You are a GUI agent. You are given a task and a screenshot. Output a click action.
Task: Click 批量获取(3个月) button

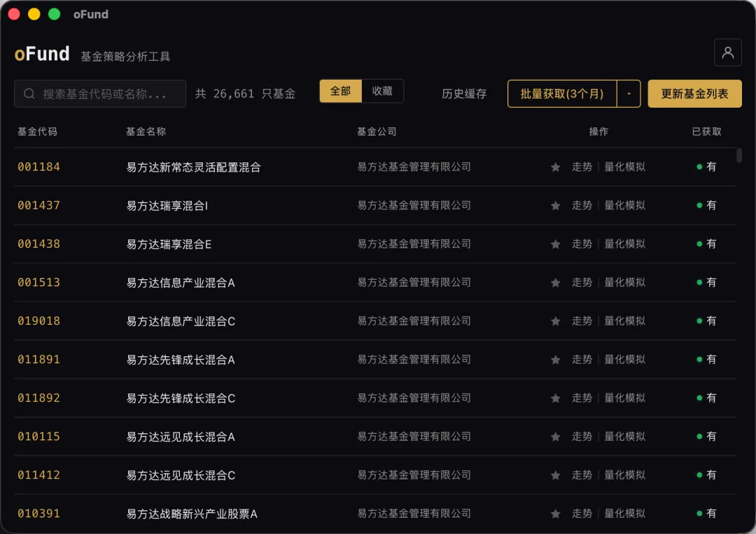562,94
